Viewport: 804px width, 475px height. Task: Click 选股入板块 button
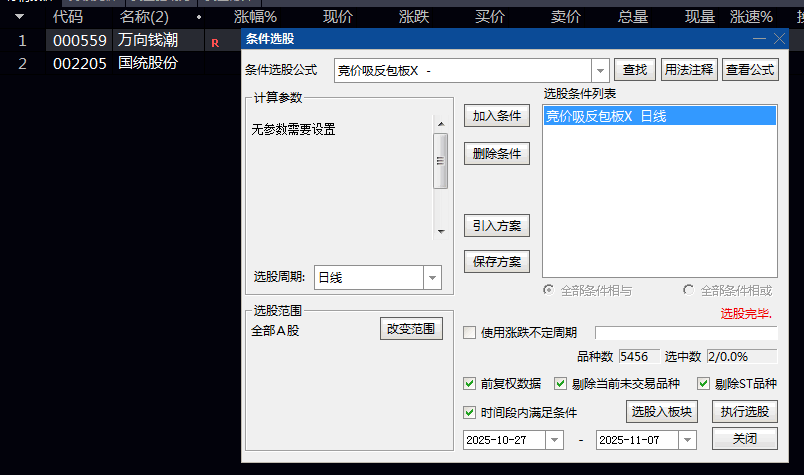point(661,411)
